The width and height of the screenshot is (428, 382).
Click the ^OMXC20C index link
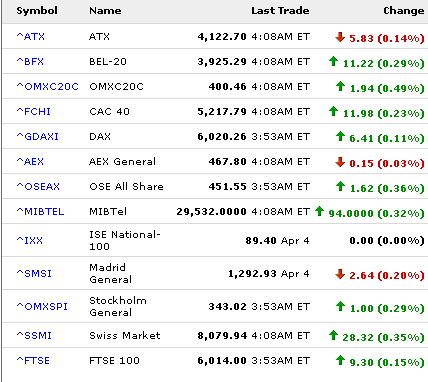coord(48,86)
